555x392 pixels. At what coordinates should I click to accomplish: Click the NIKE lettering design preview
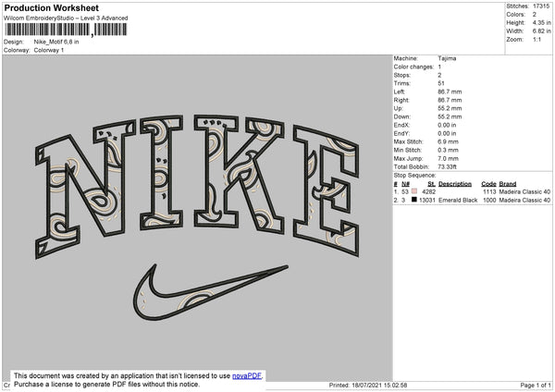pos(197,186)
